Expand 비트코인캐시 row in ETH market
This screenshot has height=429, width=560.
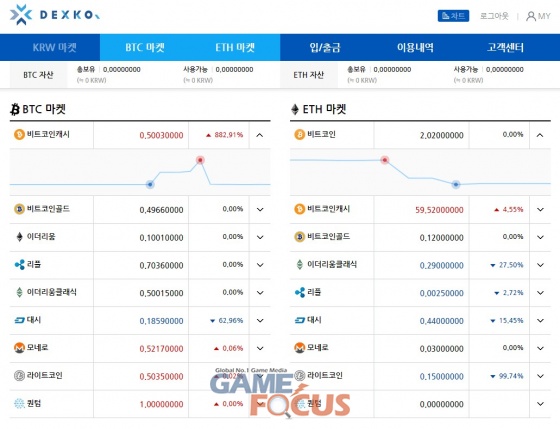[x=540, y=209]
